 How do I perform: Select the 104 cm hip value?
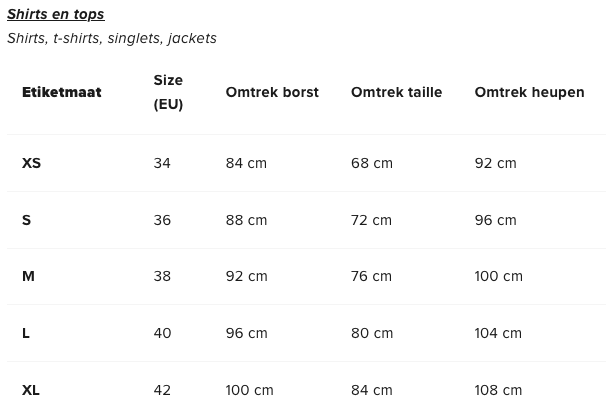coord(498,333)
